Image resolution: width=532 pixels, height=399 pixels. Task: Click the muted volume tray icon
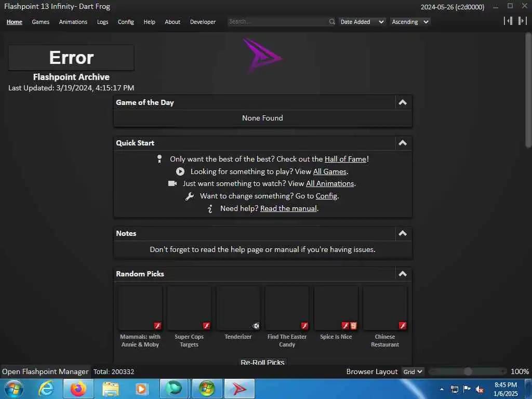(x=480, y=389)
